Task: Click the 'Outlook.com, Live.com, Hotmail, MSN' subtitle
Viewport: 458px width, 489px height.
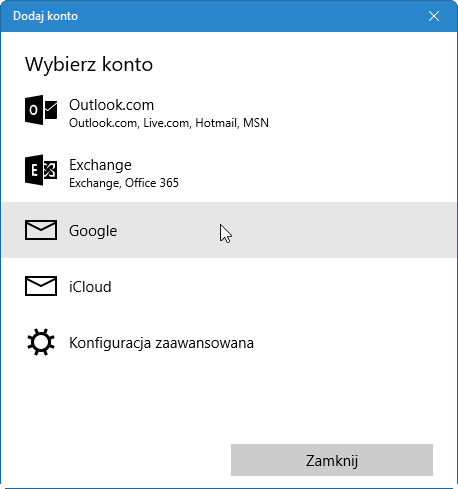Action: coord(169,123)
